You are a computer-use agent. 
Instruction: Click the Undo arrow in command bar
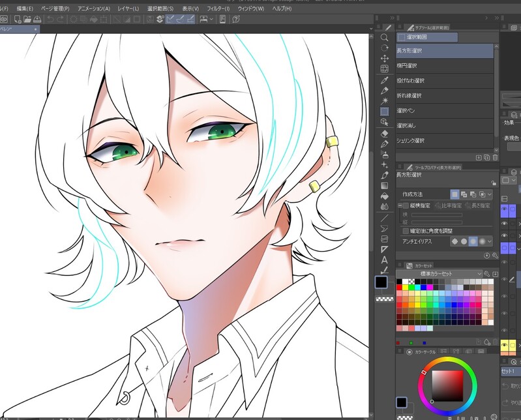pos(50,20)
